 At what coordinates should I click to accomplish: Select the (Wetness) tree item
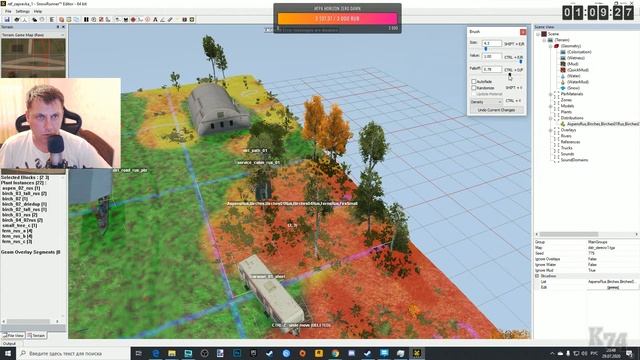[576, 58]
